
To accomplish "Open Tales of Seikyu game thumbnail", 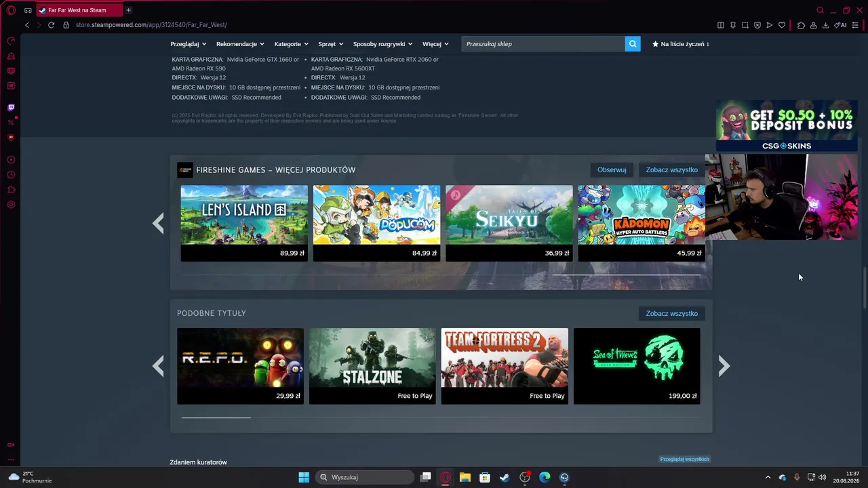I will tap(509, 223).
